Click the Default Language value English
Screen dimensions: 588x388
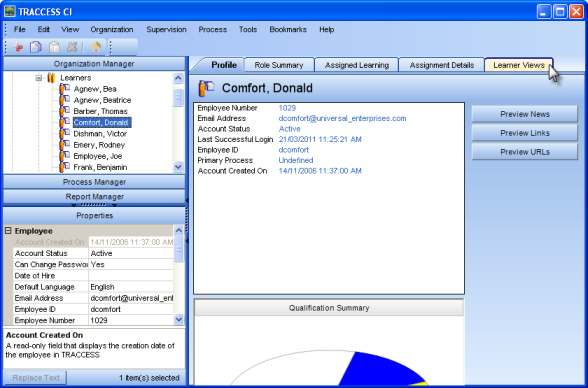pyautogui.click(x=131, y=287)
